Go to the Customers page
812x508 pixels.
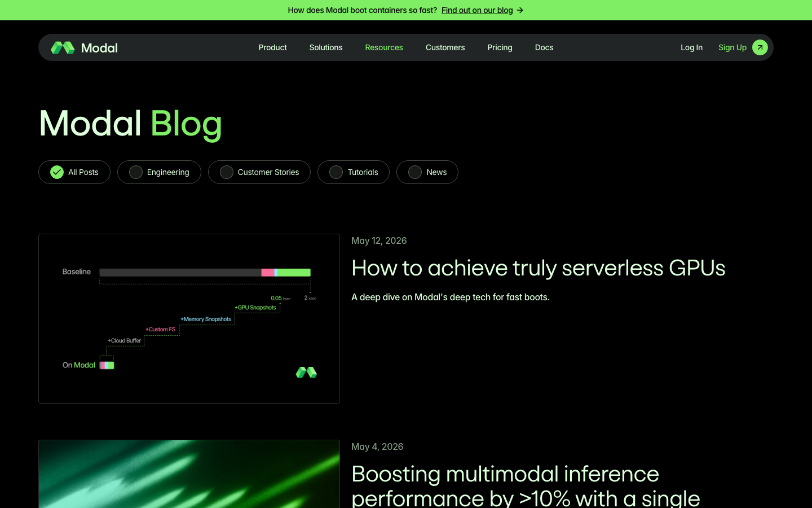pos(445,47)
